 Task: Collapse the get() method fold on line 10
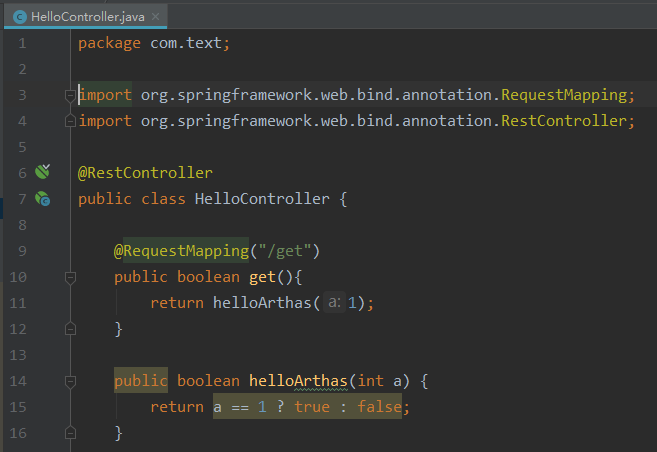(x=70, y=277)
